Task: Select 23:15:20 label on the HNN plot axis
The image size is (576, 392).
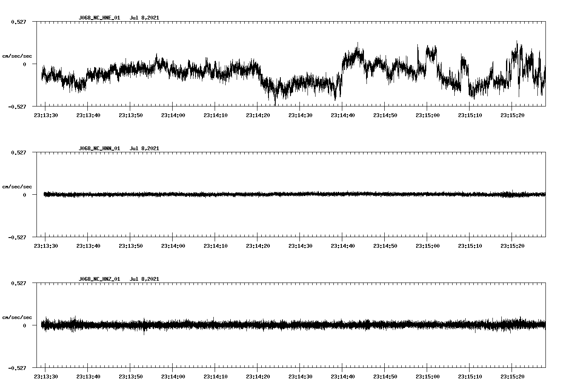Action: click(512, 246)
